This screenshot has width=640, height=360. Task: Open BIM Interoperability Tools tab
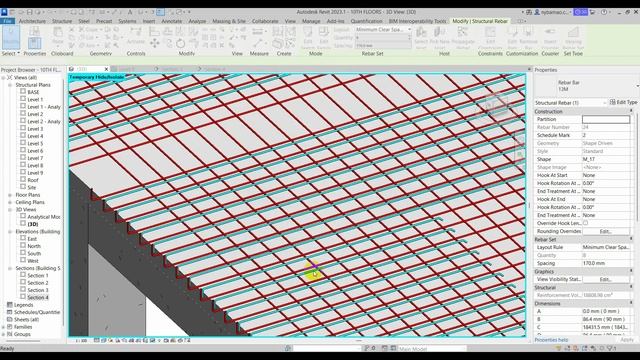417,21
